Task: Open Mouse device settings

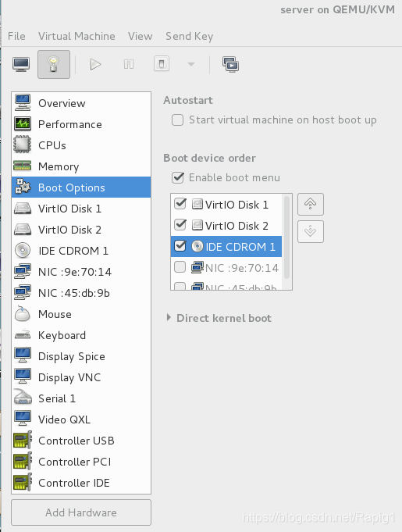Action: (x=81, y=314)
